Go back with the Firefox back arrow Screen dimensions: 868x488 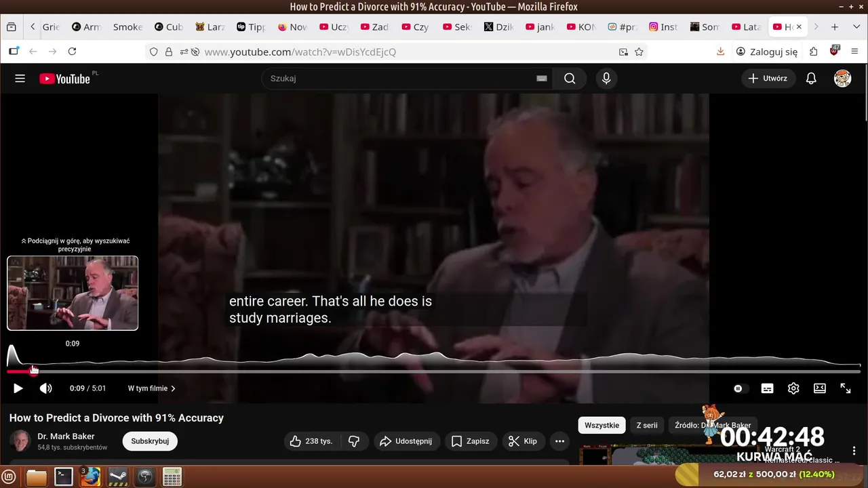pyautogui.click(x=33, y=52)
